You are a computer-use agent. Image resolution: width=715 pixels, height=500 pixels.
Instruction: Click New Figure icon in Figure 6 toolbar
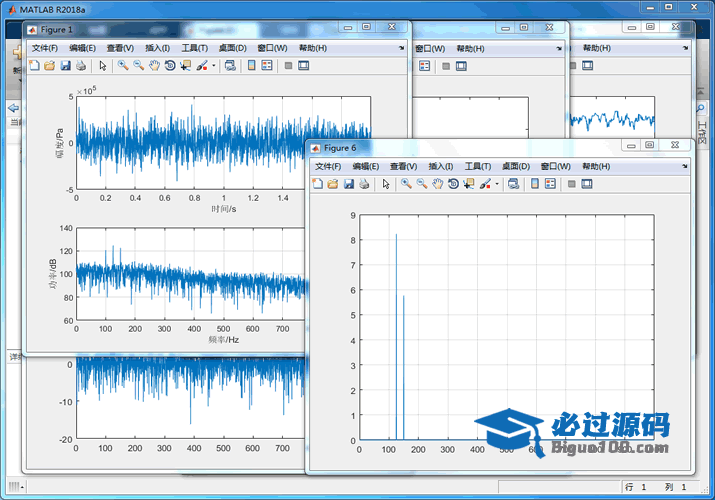[x=317, y=184]
